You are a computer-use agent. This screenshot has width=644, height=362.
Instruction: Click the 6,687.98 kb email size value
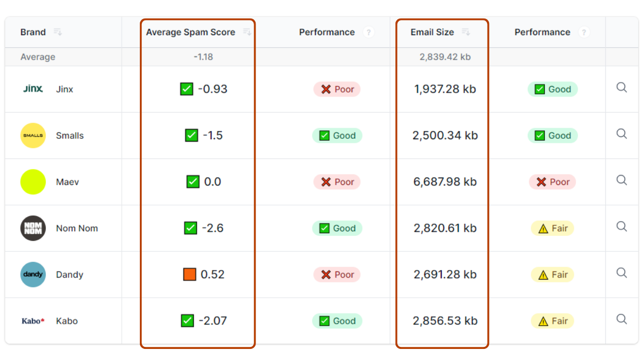point(445,182)
